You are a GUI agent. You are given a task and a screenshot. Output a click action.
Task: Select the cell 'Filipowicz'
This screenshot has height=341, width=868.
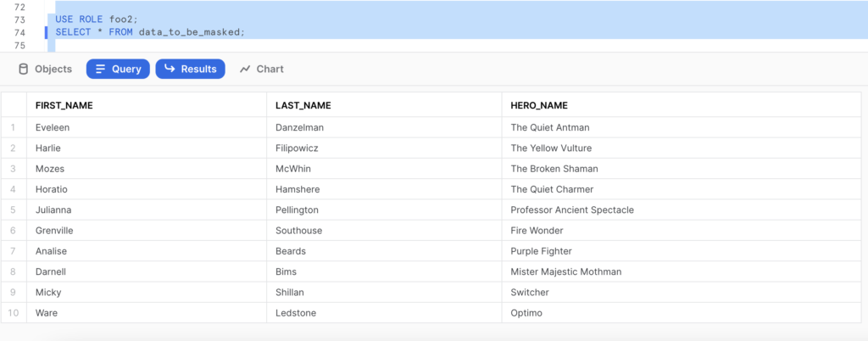[x=384, y=148]
